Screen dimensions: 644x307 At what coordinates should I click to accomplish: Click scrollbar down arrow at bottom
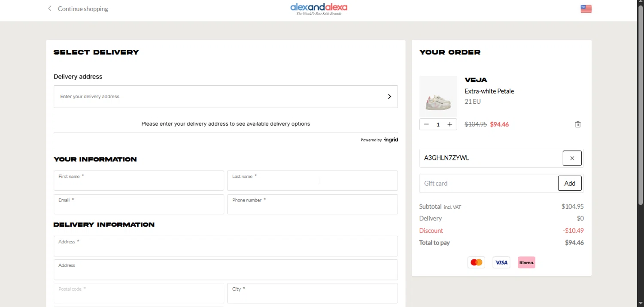coord(641,304)
